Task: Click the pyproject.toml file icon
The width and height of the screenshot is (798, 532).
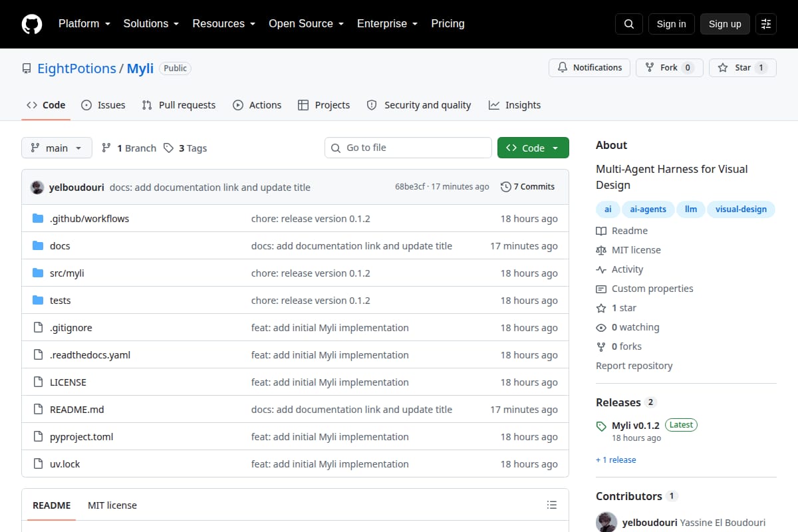Action: point(38,437)
